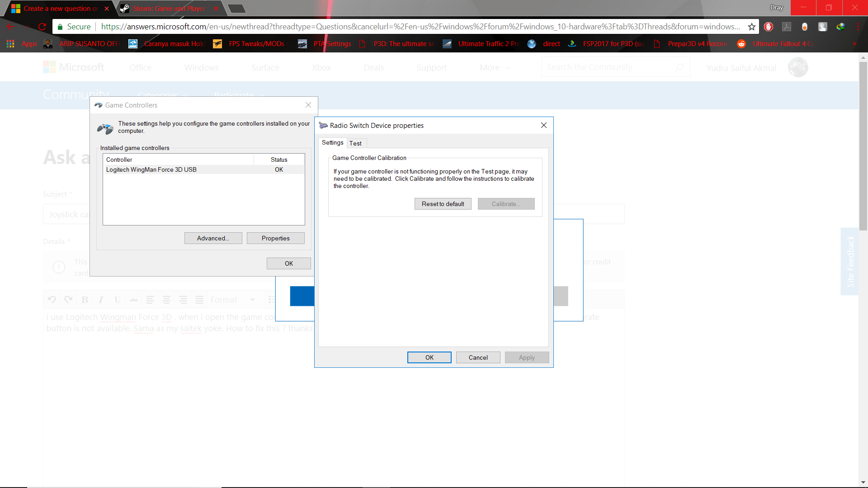
Task: Apply center alignment in editor toolbar
Action: pos(166,300)
